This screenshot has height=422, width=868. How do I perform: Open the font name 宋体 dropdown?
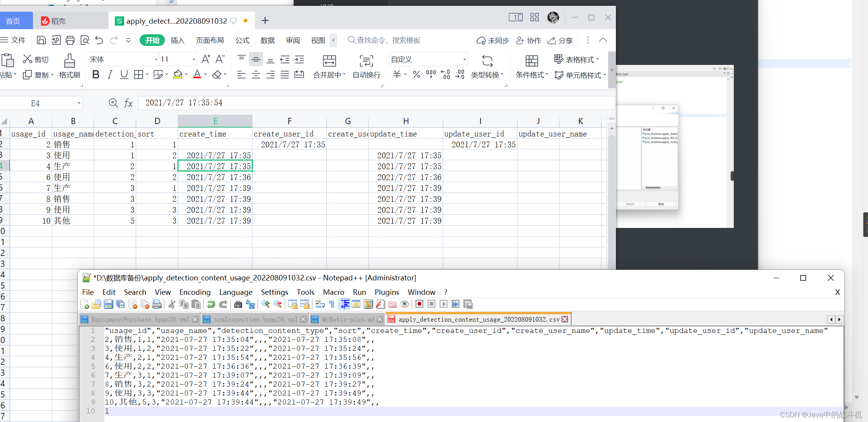(x=156, y=60)
